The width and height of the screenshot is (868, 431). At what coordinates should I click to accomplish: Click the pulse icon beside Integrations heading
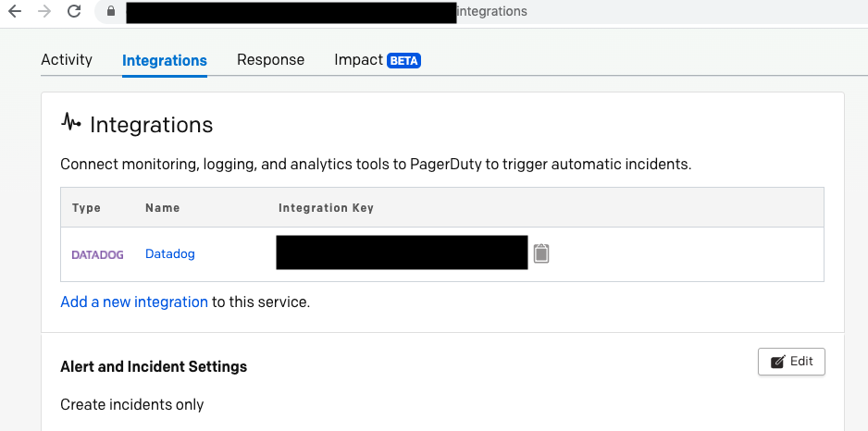coord(71,122)
